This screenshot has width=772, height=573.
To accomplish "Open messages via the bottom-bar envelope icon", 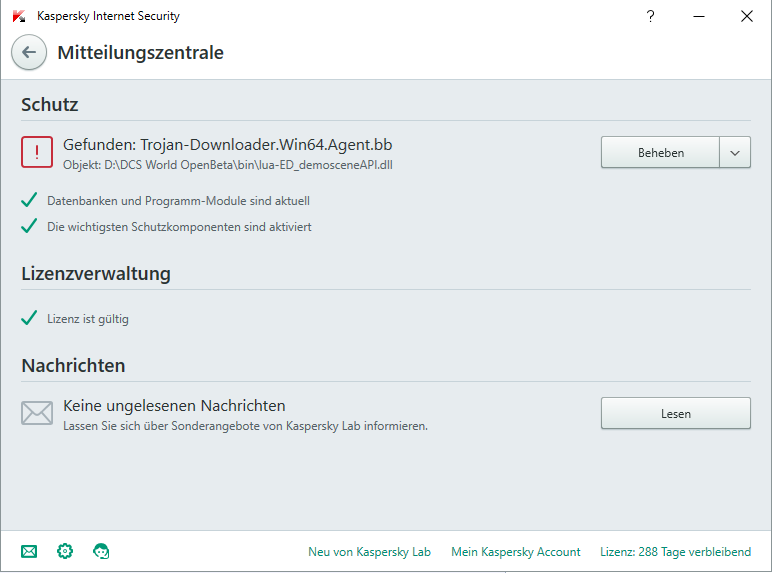I will click(x=29, y=551).
